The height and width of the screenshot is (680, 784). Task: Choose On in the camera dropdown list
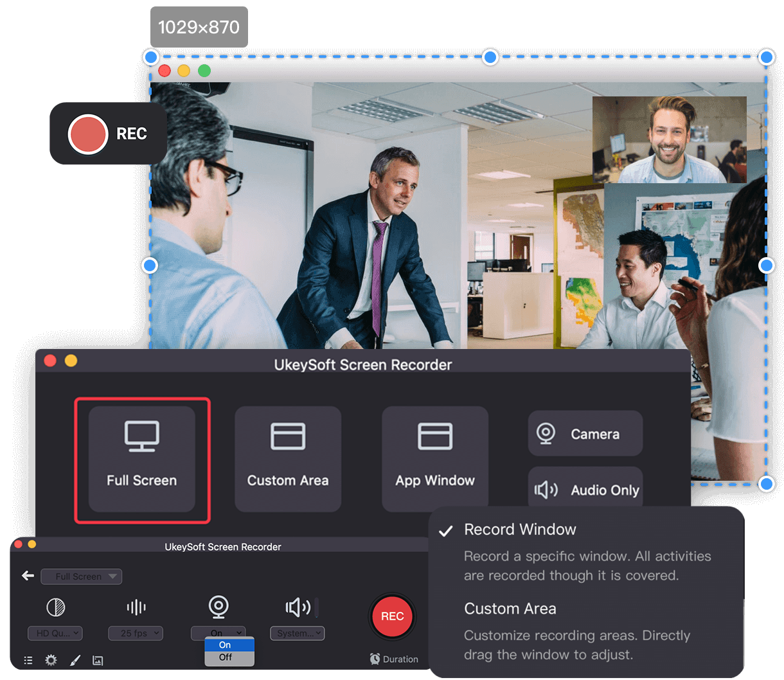(229, 645)
